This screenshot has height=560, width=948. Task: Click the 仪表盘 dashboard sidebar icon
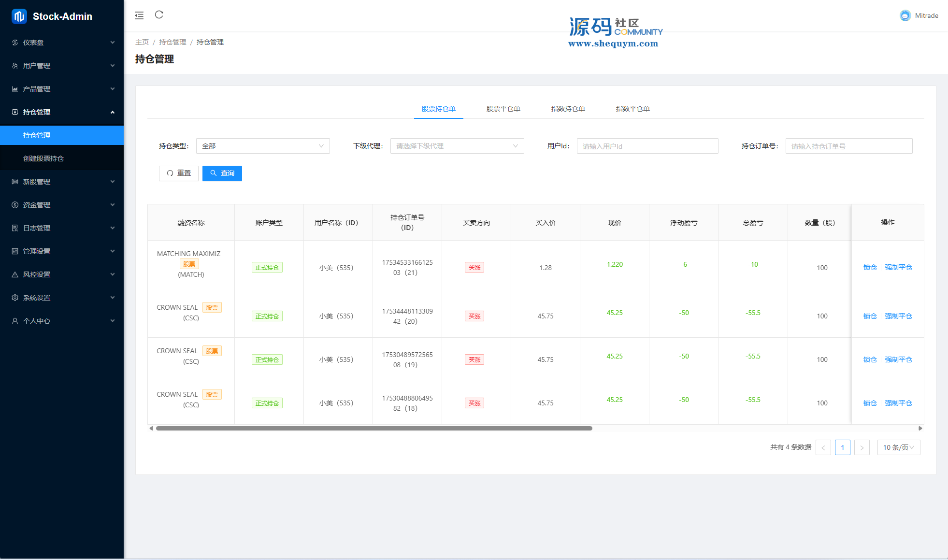coord(15,43)
